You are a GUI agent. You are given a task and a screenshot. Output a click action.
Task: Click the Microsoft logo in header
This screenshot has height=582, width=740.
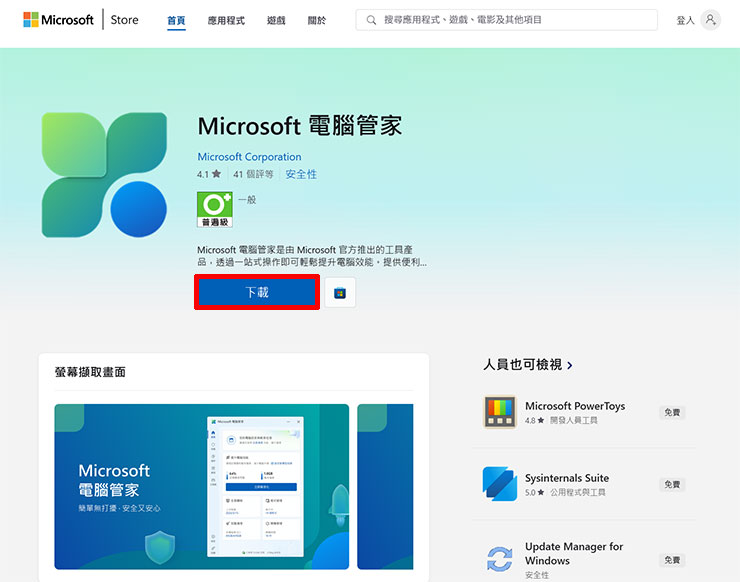(x=59, y=20)
